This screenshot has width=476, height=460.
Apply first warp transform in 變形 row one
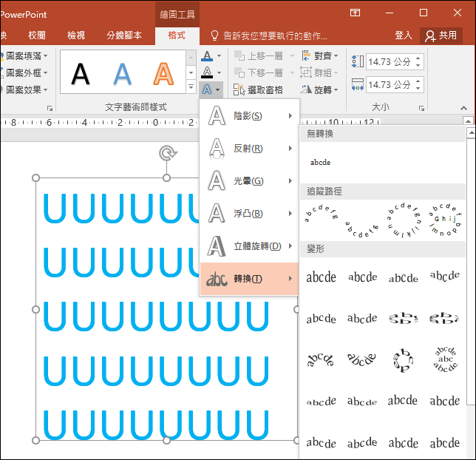(322, 277)
